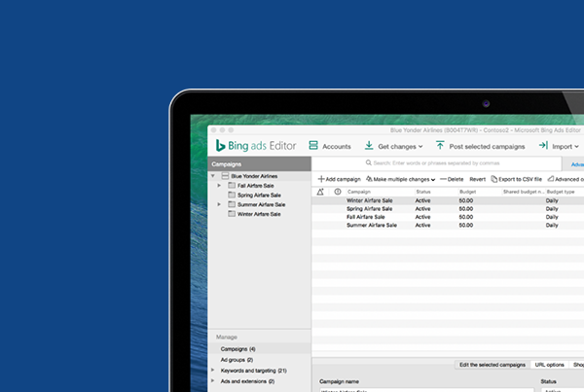Click Active status of Spring Airfare Sale
The width and height of the screenshot is (584, 392).
click(422, 209)
